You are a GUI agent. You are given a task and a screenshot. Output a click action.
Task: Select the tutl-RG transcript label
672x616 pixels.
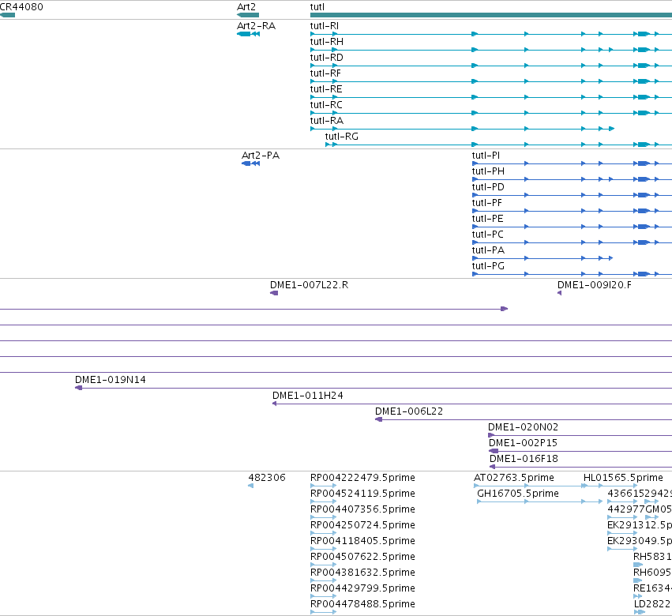pyautogui.click(x=342, y=137)
